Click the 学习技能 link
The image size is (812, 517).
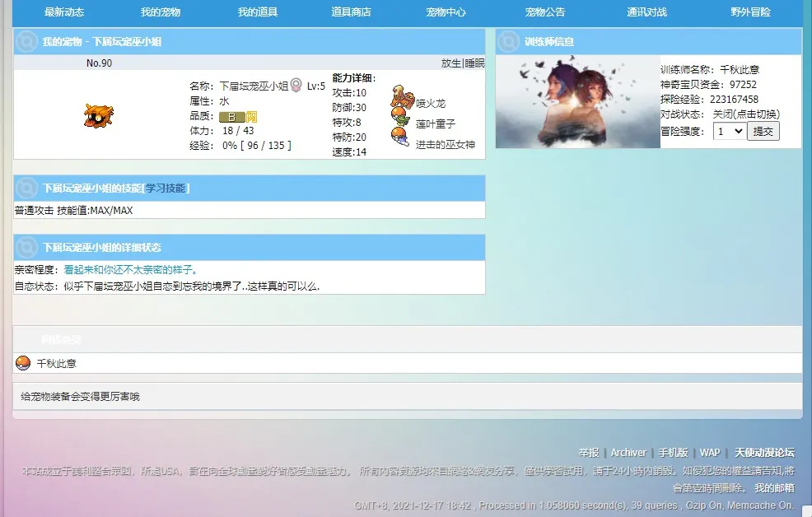pyautogui.click(x=166, y=188)
